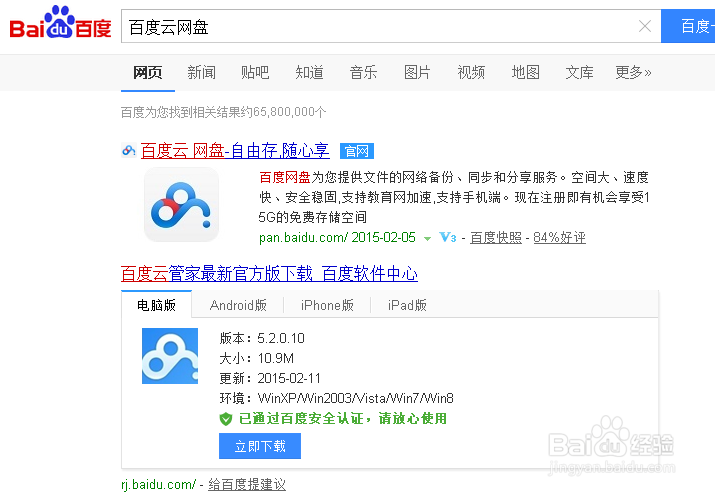Open the 贴吧 tab
Image resolution: width=715 pixels, height=492 pixels.
click(x=255, y=73)
